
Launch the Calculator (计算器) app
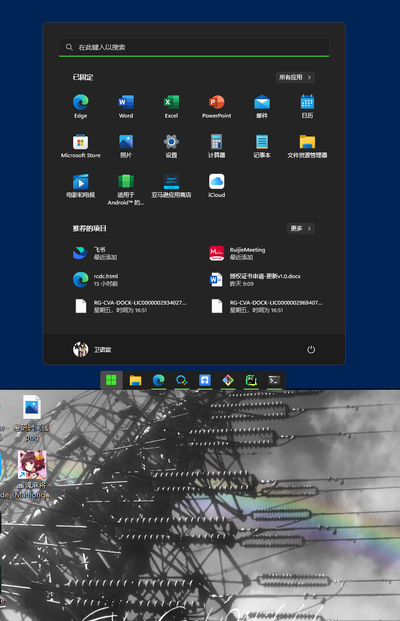pyautogui.click(x=217, y=146)
